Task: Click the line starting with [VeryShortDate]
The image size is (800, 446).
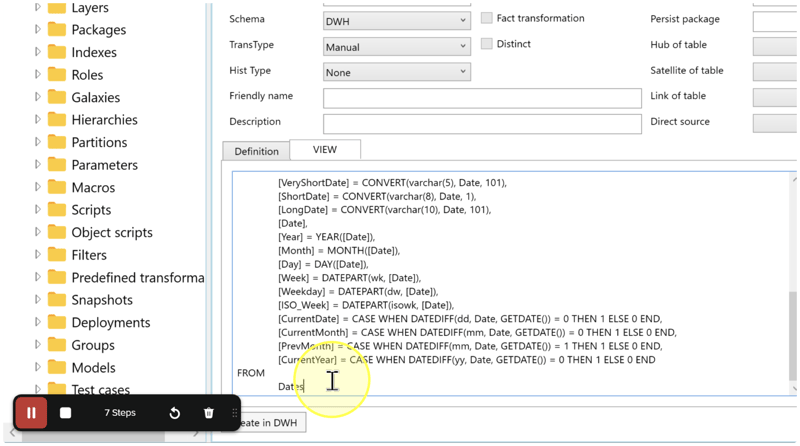Action: 392,183
